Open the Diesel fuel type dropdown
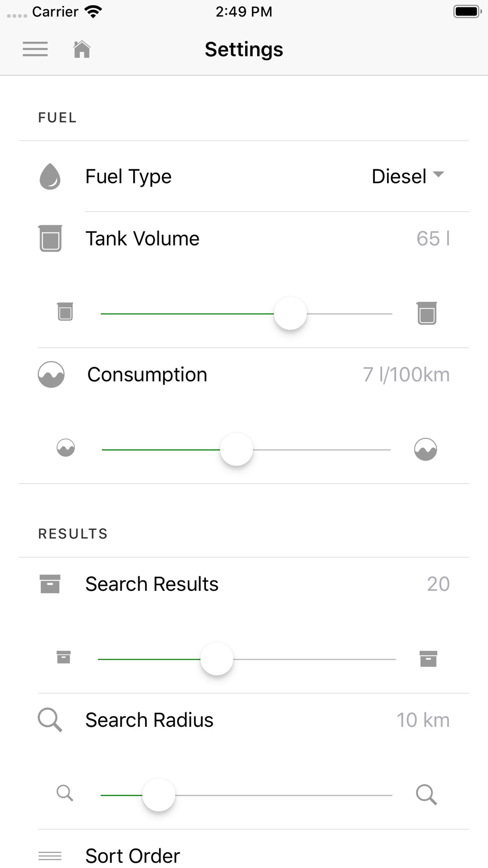This screenshot has width=488, height=868. coord(399,176)
